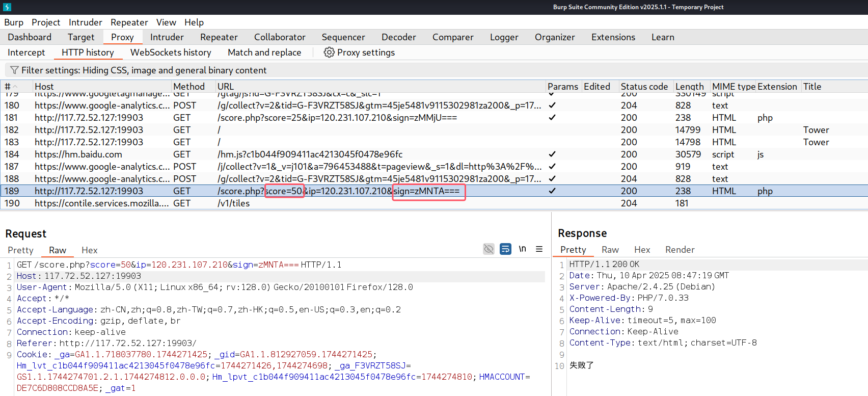Select history row 180 google-analytics POST
Viewport: 868px width, 396px height.
click(x=434, y=105)
